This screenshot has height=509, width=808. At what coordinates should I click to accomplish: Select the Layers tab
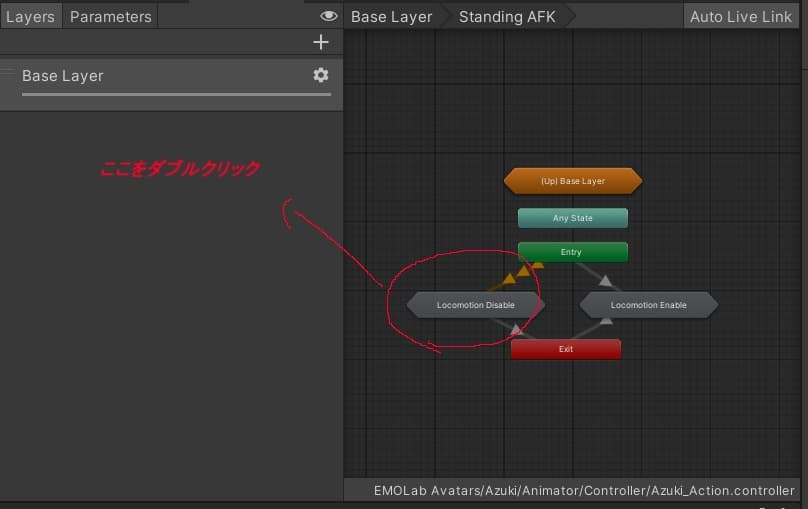(x=30, y=17)
